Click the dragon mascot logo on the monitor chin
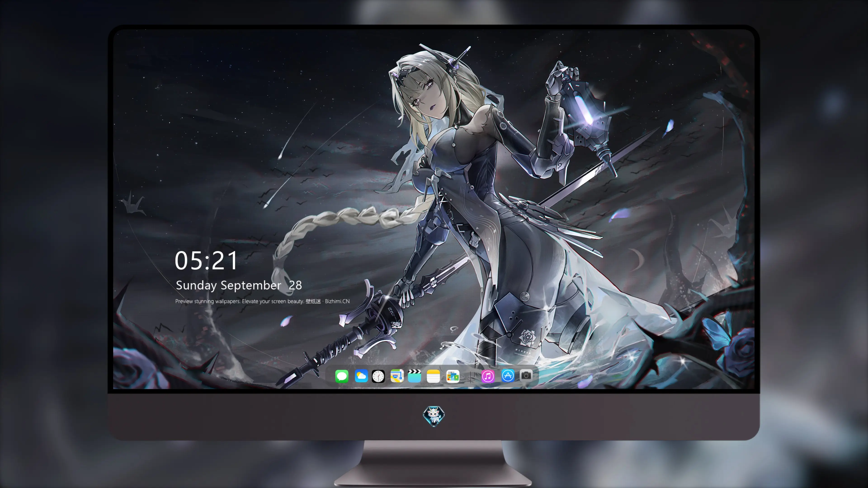This screenshot has width=868, height=488. coord(434,416)
